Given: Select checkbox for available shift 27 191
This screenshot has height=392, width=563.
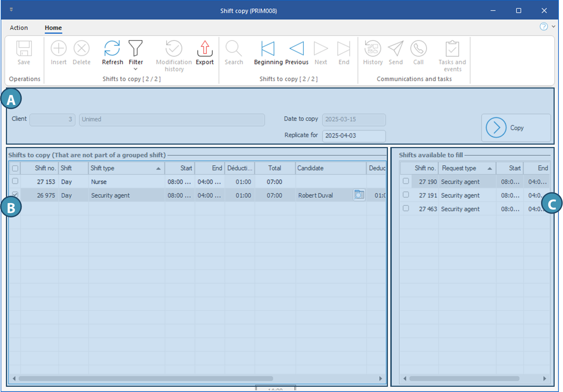Looking at the screenshot, I should 406,195.
